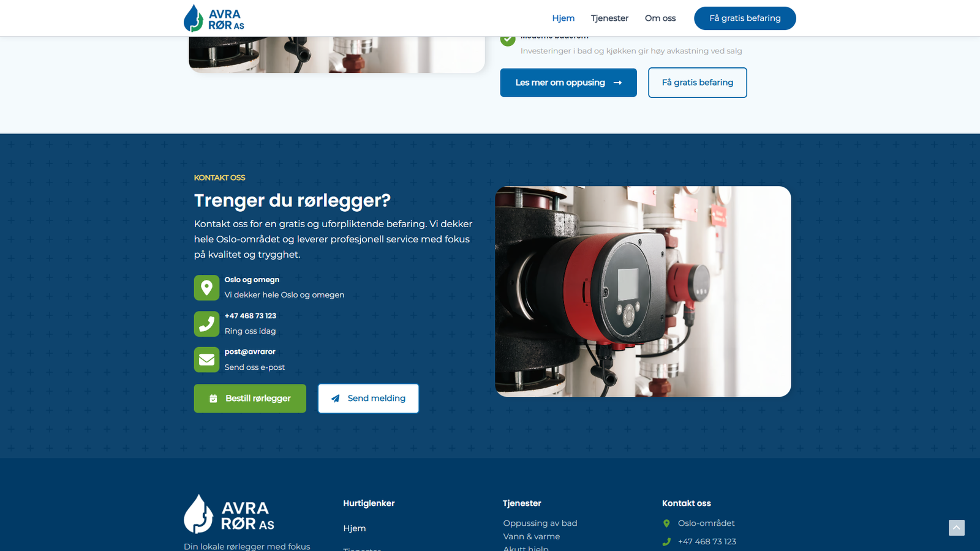
Task: Click the outlined Få gratis befaring button
Action: point(697,83)
